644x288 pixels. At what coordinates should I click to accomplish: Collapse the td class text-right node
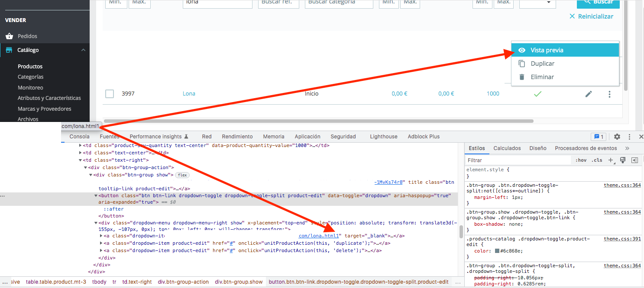[80, 160]
